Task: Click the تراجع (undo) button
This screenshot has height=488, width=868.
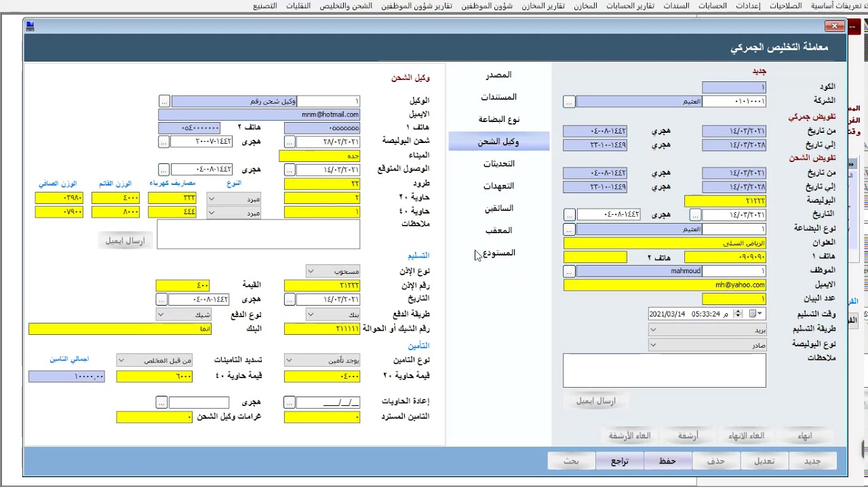Action: pos(620,462)
